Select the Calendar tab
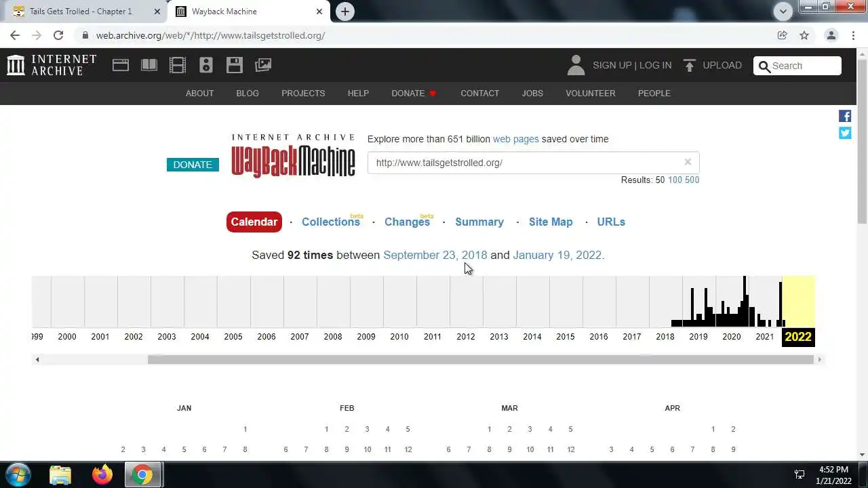 tap(254, 222)
